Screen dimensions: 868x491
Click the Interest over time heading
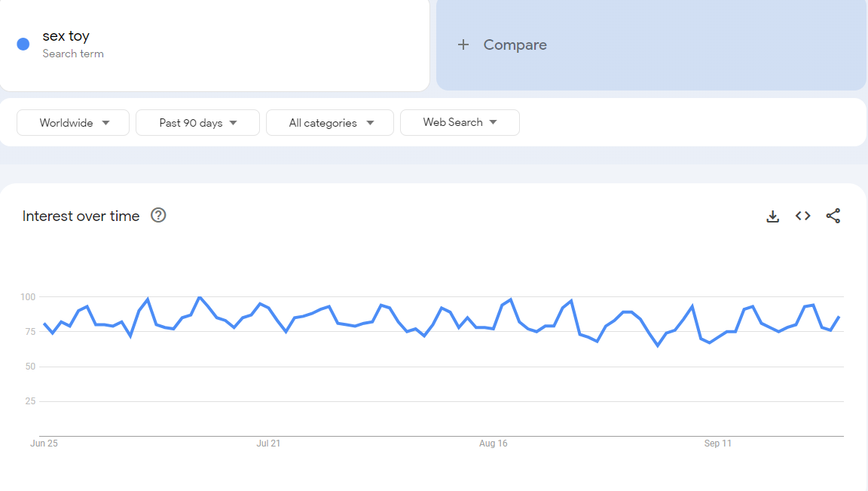click(81, 216)
